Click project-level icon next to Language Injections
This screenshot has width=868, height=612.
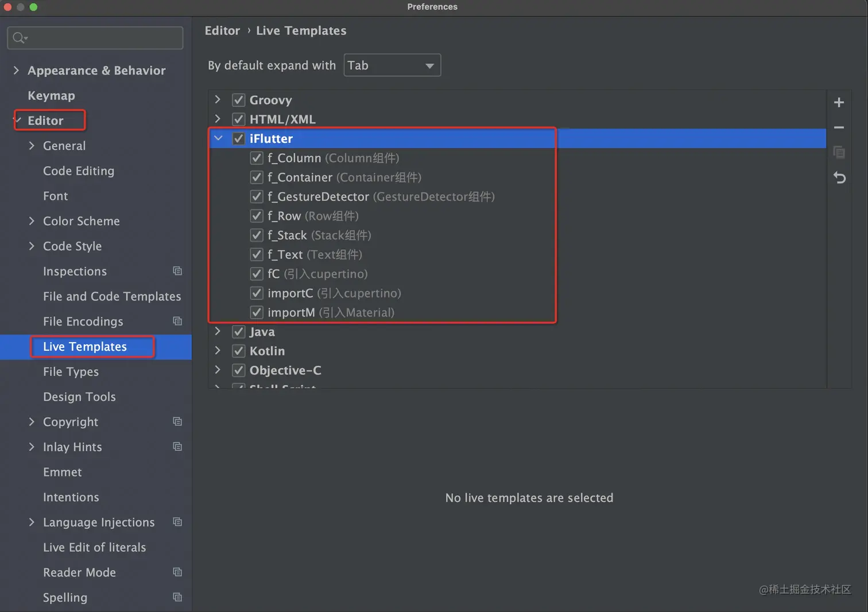pos(177,522)
